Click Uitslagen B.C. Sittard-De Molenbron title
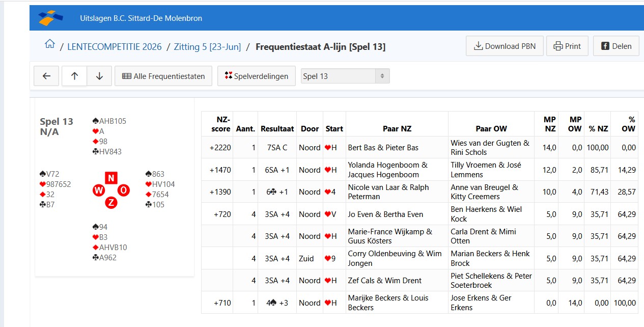Viewport: 644px width, 327px height. click(141, 18)
